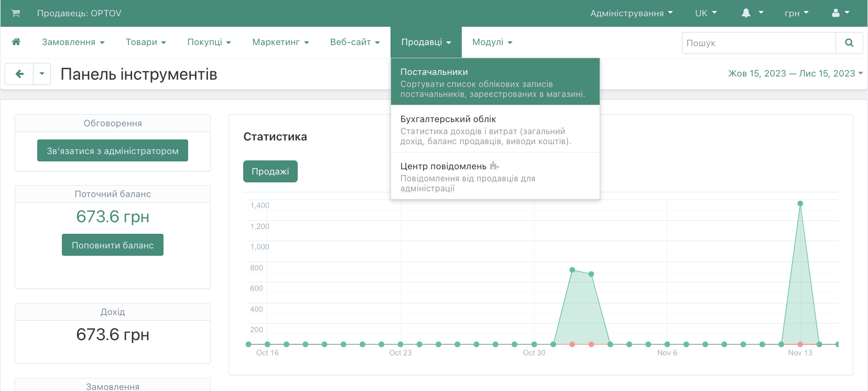This screenshot has height=391, width=868.
Task: Open the Маркетинг menu
Action: (x=280, y=42)
